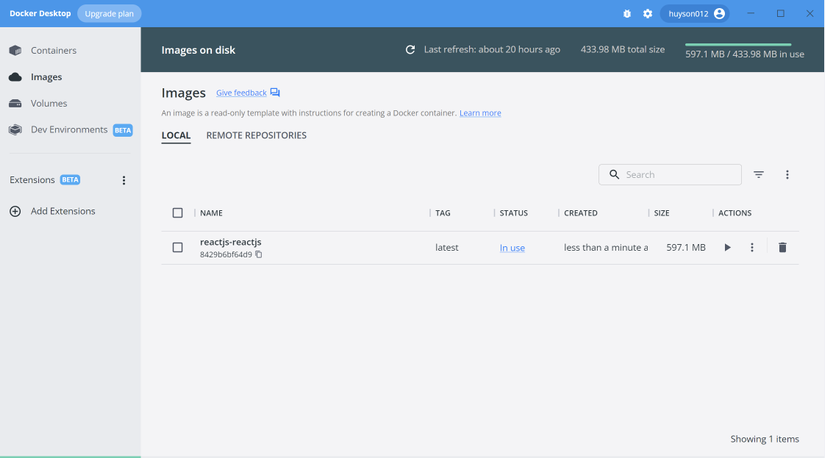Tick the select all images checkbox
825x458 pixels.
click(178, 213)
